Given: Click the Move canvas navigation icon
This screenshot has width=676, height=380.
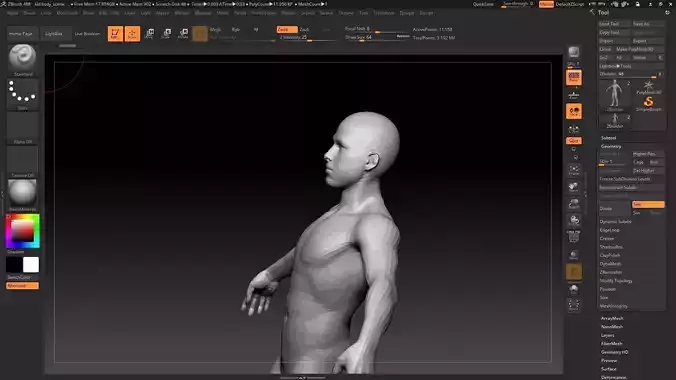Looking at the screenshot, I should point(573,186).
